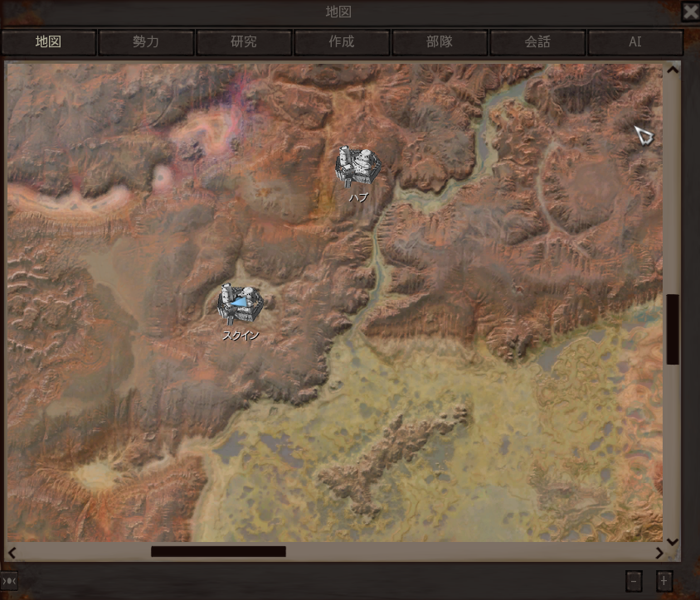
Task: Click the map scroll down arrow
Action: [x=673, y=541]
